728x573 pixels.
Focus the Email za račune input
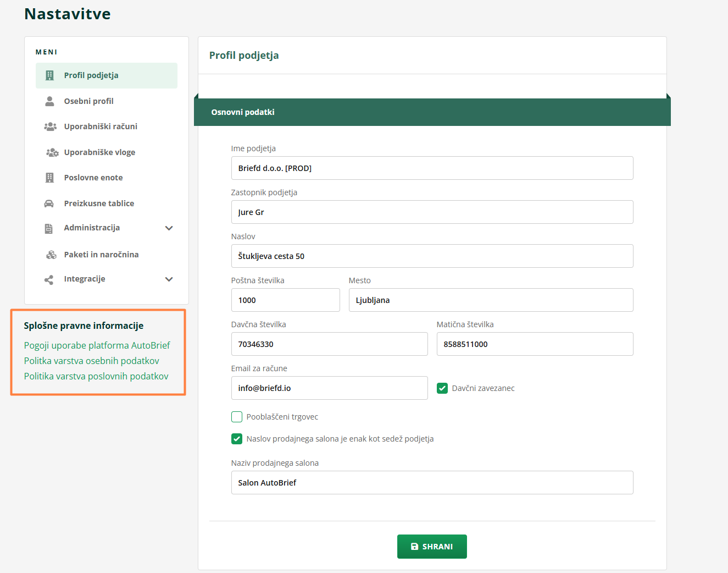point(329,388)
